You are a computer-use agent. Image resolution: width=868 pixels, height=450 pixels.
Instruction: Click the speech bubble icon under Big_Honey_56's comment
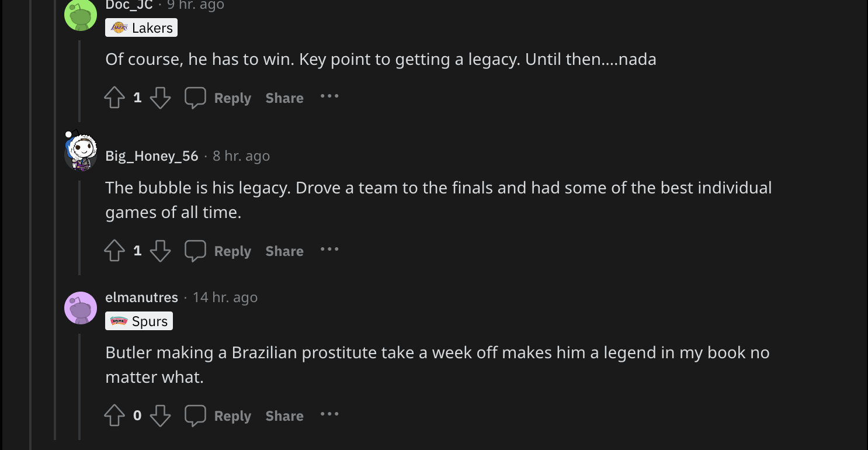coord(195,251)
